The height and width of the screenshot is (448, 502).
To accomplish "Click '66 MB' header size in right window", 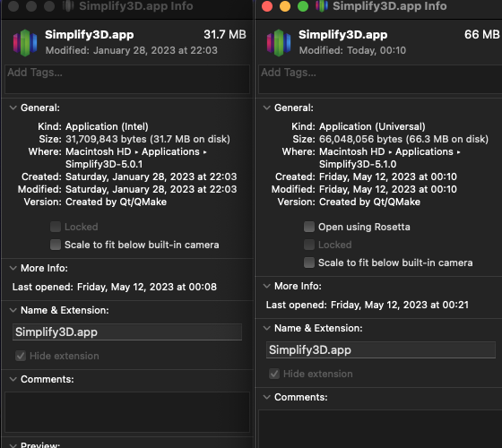I will click(x=482, y=35).
